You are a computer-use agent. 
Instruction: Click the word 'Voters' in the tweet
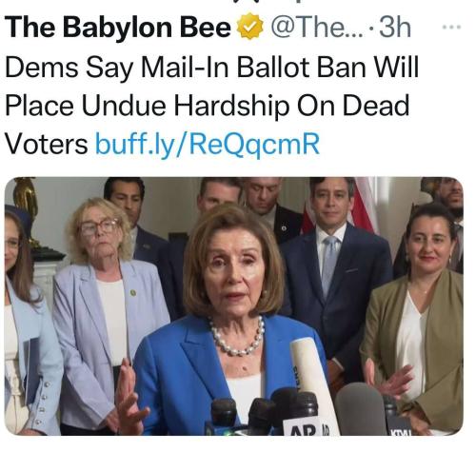(47, 145)
